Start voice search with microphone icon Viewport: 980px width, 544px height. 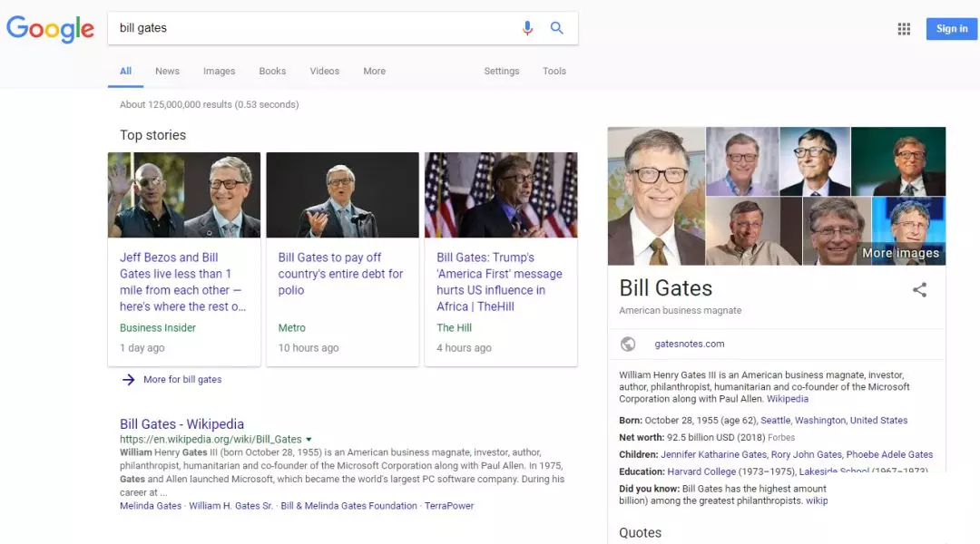[527, 28]
